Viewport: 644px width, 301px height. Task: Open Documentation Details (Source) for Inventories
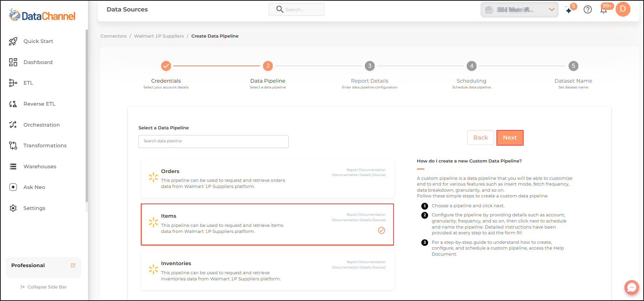point(359,267)
